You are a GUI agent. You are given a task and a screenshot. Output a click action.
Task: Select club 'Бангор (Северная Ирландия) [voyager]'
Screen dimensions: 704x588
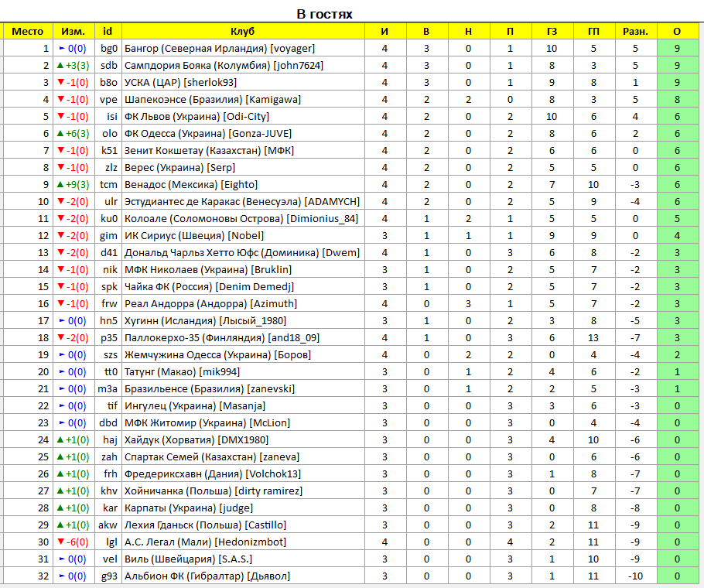pos(220,49)
